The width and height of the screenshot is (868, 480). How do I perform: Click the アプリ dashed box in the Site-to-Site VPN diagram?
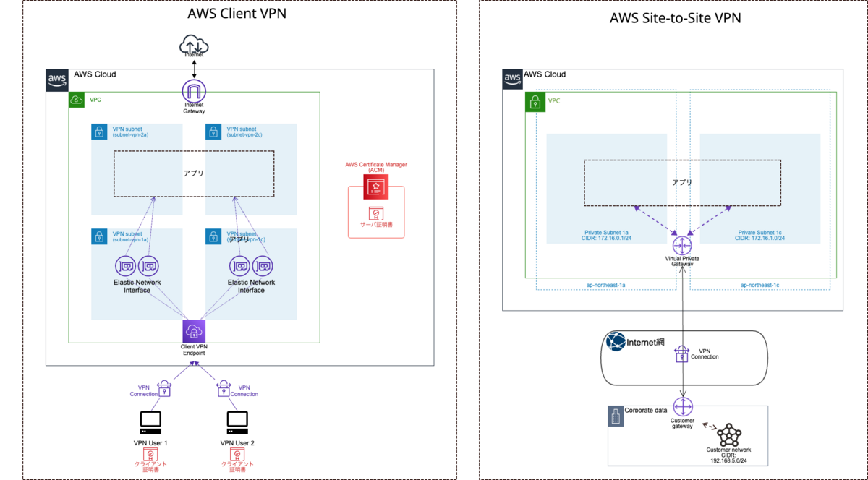tap(682, 183)
